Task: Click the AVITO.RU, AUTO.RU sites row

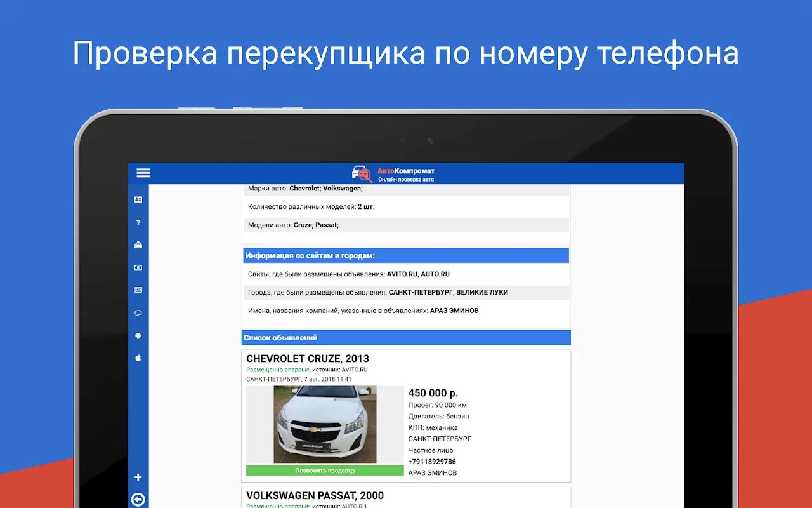Action: [406, 274]
